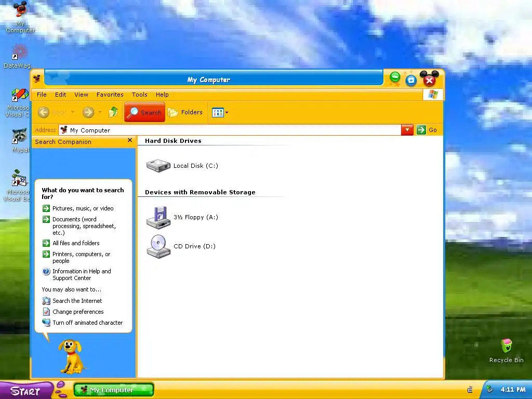532x399 pixels.
Task: Search for Pictures, music, or video
Action: point(78,208)
